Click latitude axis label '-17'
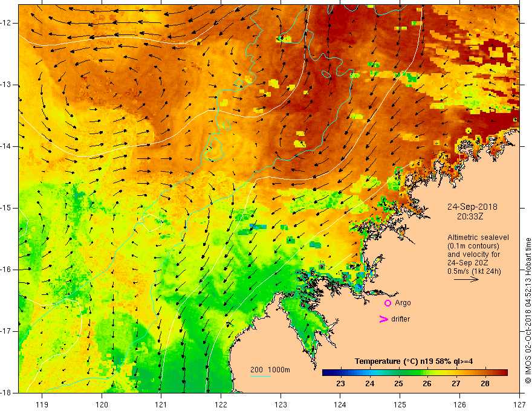Screen dimensions: 532x411 pos(6,331)
